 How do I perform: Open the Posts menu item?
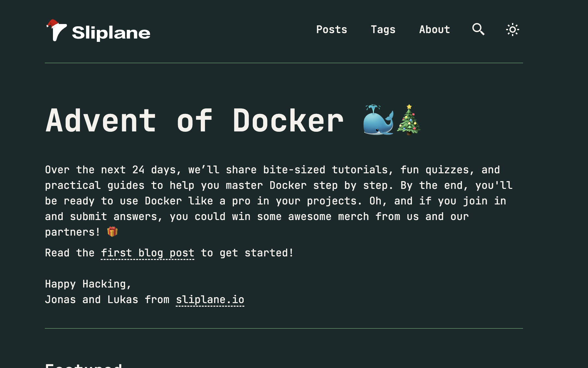[x=332, y=30]
